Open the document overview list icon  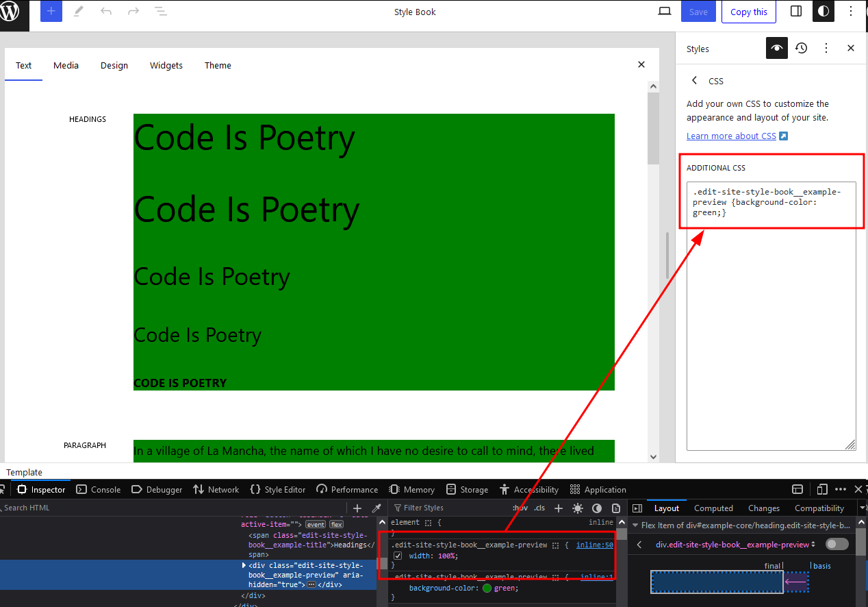[x=160, y=12]
